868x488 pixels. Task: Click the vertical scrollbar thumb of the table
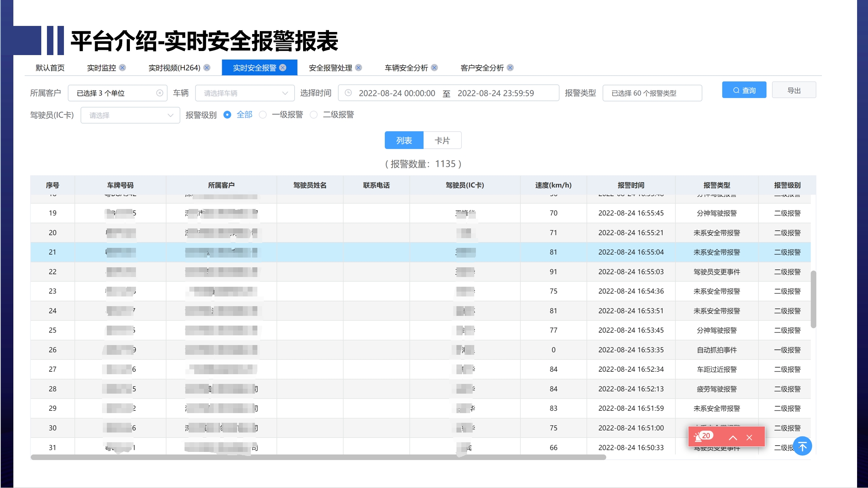pos(813,299)
